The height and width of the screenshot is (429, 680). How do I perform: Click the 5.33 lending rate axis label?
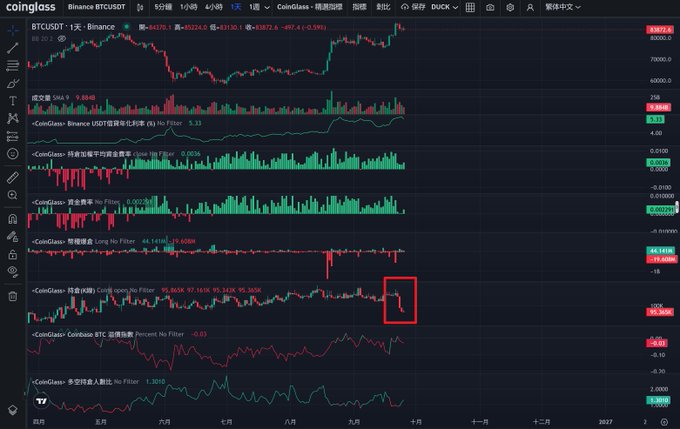pos(655,119)
